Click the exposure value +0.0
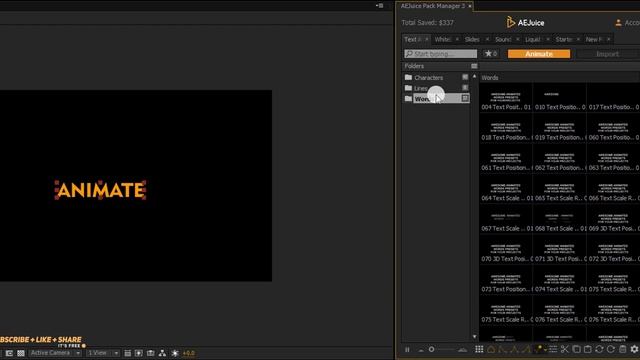 tap(189, 353)
